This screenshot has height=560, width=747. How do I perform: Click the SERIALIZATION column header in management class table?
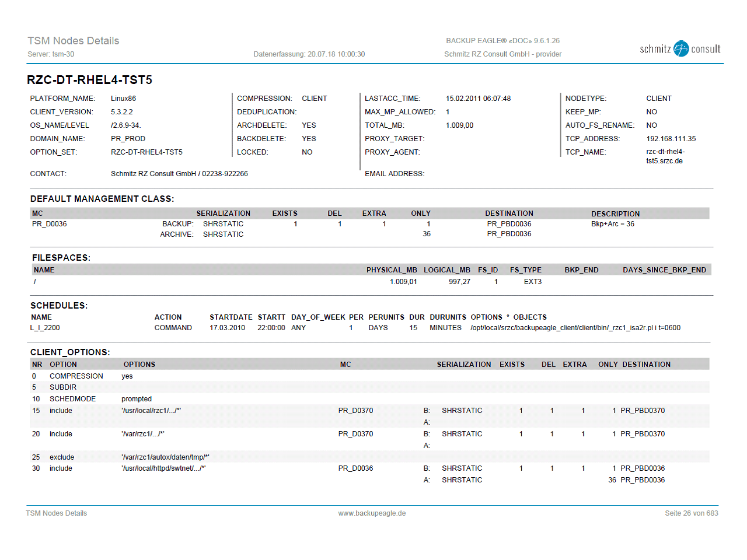point(223,213)
